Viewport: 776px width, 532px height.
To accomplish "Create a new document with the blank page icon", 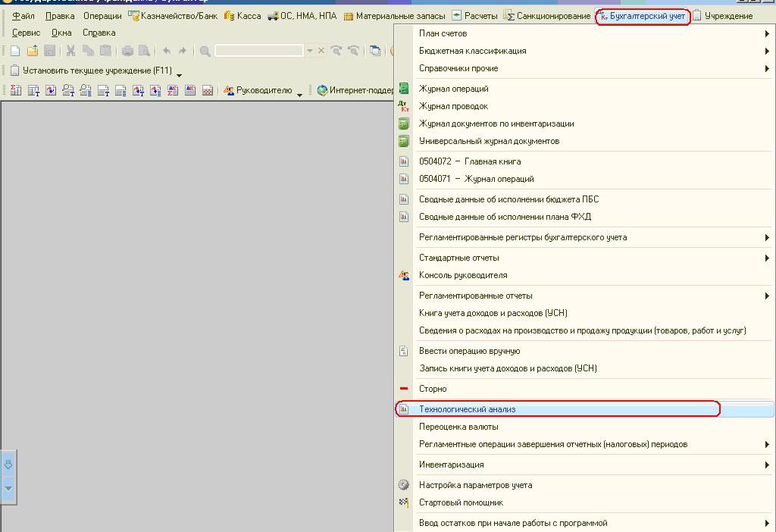I will point(15,51).
